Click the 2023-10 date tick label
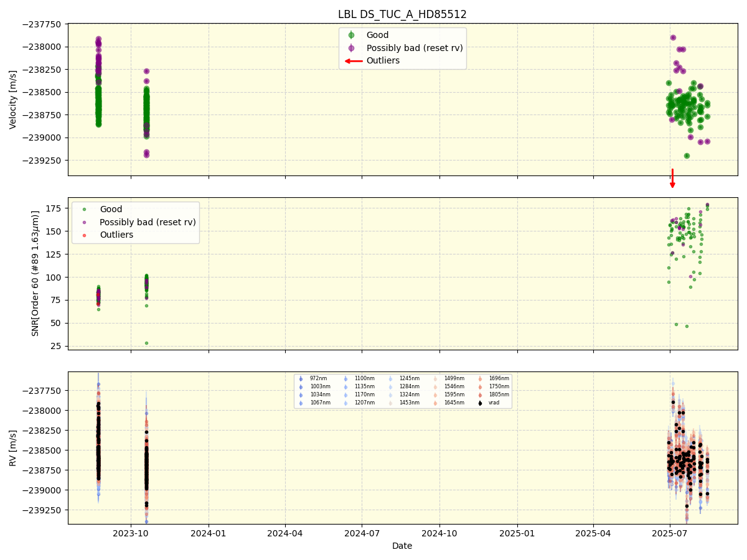 coord(131,533)
